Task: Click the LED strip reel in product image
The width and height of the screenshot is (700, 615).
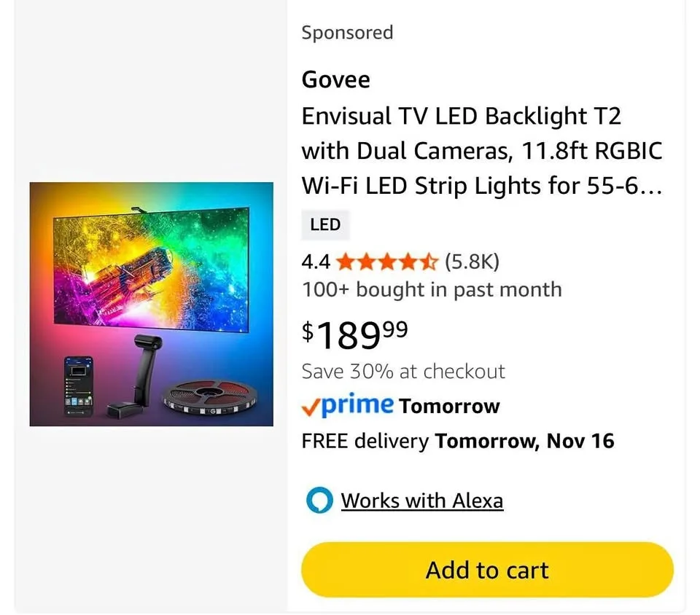Action: (x=208, y=399)
